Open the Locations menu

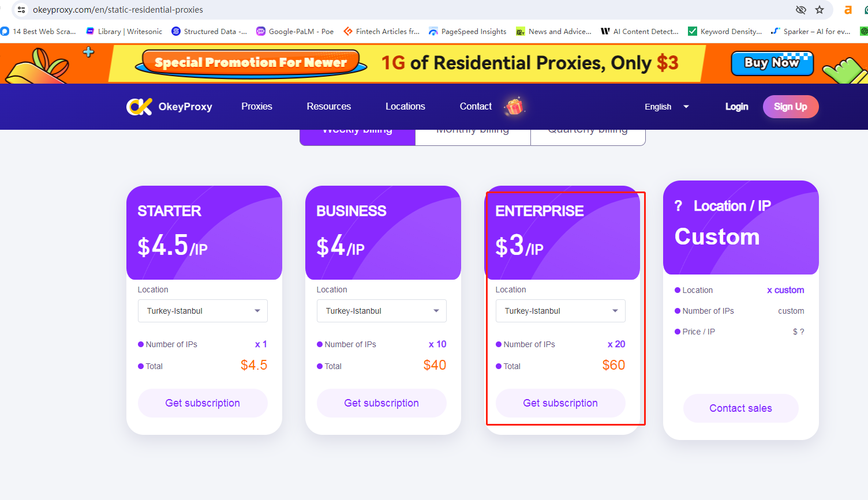405,107
